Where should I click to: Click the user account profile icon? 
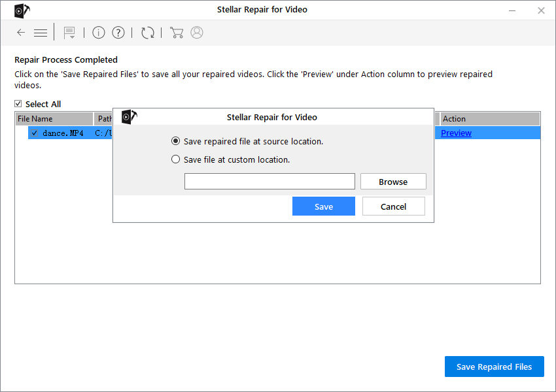197,33
